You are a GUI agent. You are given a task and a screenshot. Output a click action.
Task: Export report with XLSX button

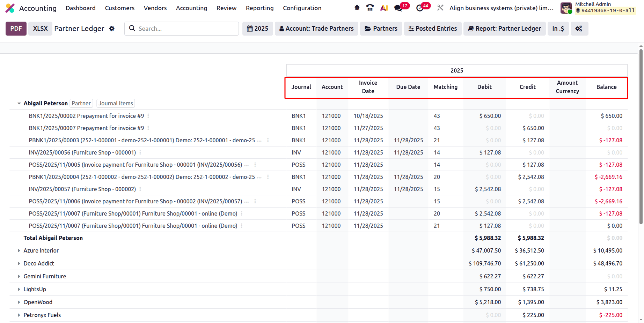tap(41, 29)
